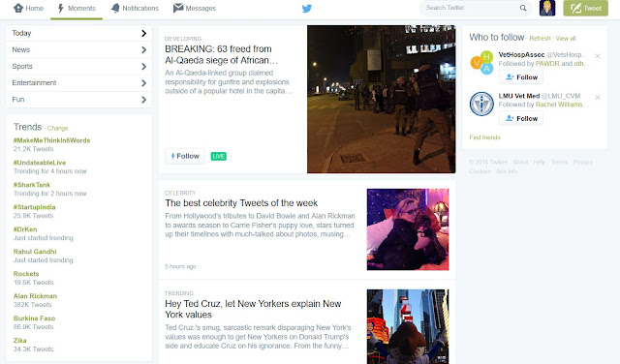Open the Home tab label
Image resolution: width=620 pixels, height=364 pixels.
[x=35, y=9]
